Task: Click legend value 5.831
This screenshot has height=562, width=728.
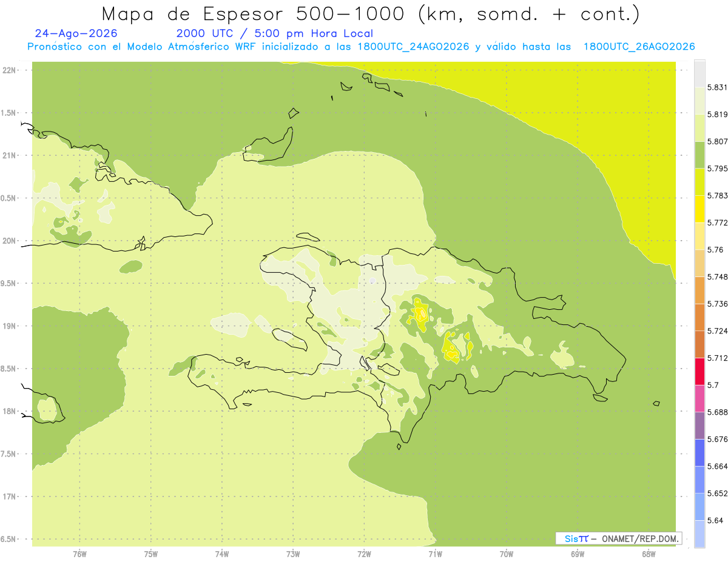Action: 717,88
